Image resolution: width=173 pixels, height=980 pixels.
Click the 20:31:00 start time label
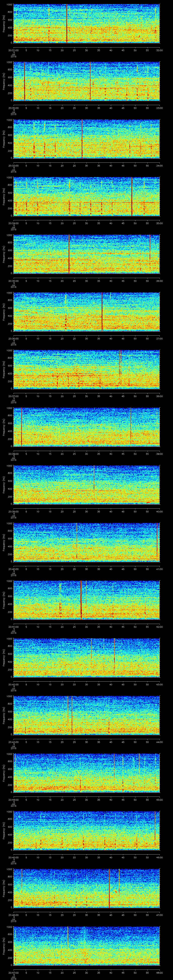pyautogui.click(x=14, y=50)
